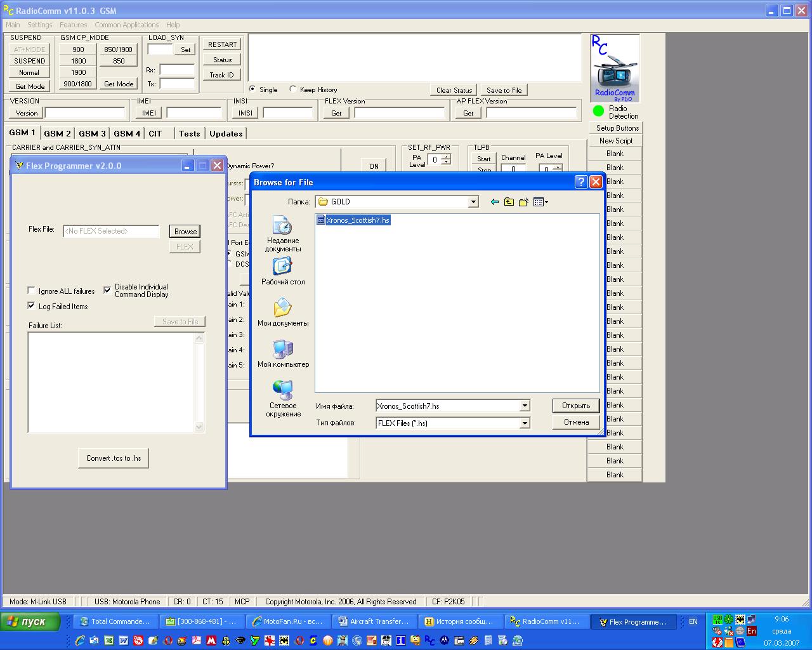Uncheck Disable Individual Command Display
The image size is (812, 650).
(x=107, y=290)
